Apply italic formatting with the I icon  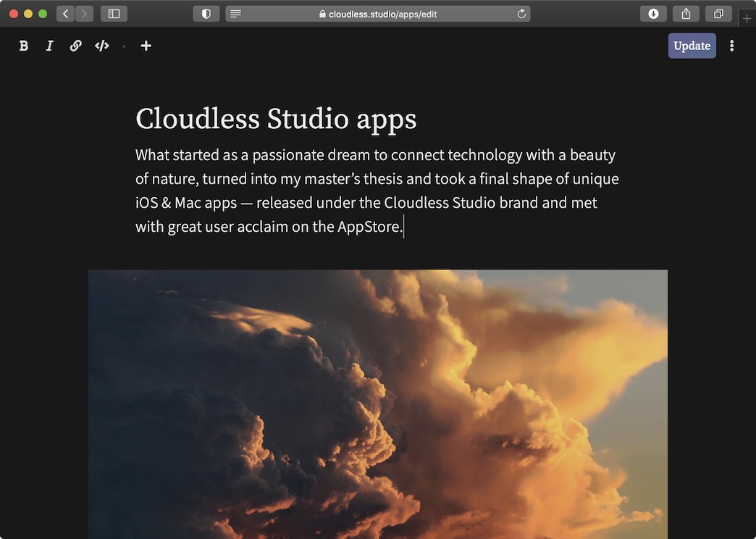(x=49, y=46)
